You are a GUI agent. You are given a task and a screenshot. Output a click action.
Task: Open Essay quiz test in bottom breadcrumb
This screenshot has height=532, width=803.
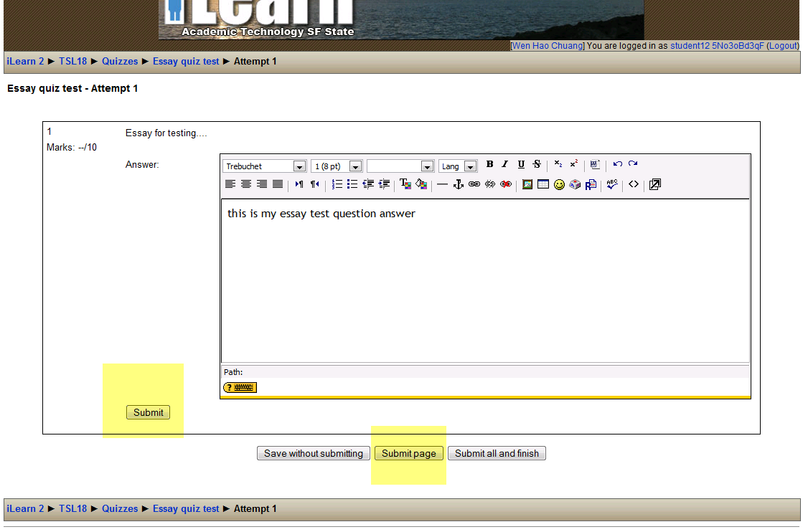pos(186,509)
